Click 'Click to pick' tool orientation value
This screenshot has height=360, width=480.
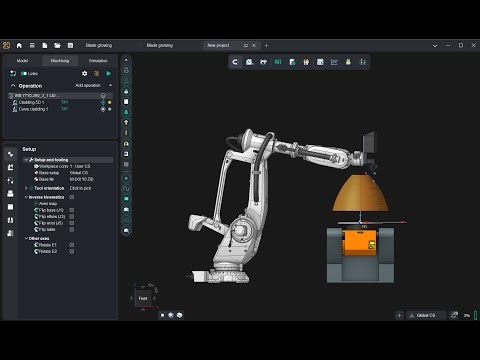pyautogui.click(x=80, y=188)
